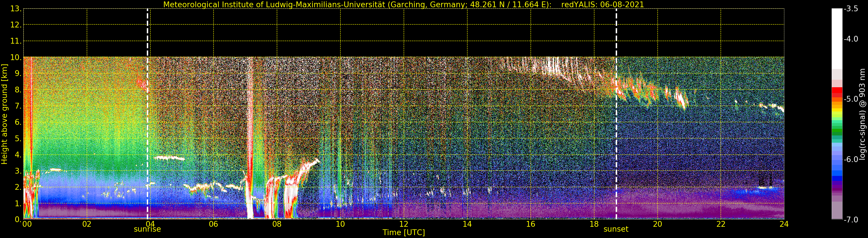Click the '12' time axis tick label
Image resolution: width=868 pixels, height=238 pixels.
tap(404, 224)
